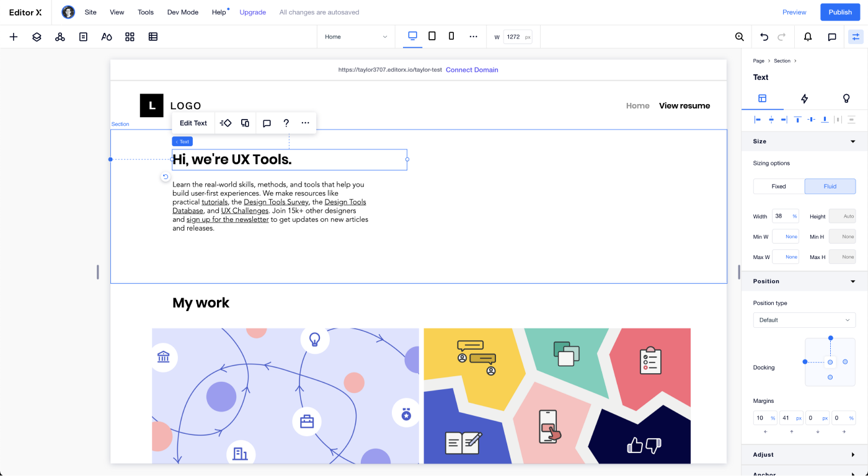Open breakpoint options three-dot menu
Viewport: 868px width, 476px height.
[x=474, y=37]
